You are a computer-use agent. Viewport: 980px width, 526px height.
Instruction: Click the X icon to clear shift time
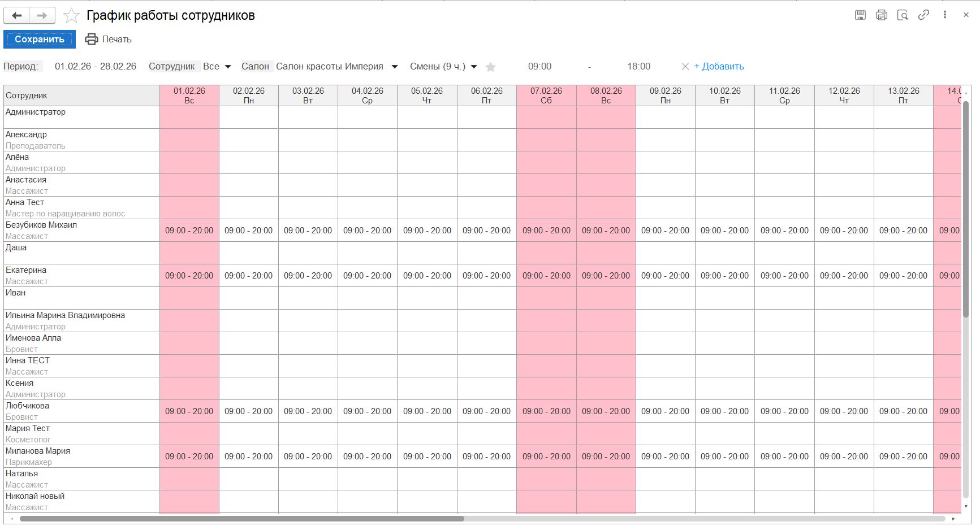click(685, 67)
